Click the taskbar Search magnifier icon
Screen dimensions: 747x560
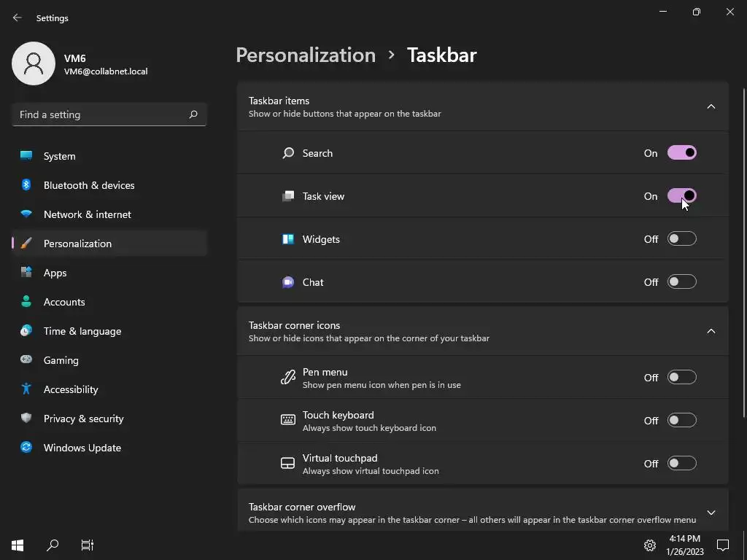(x=53, y=545)
